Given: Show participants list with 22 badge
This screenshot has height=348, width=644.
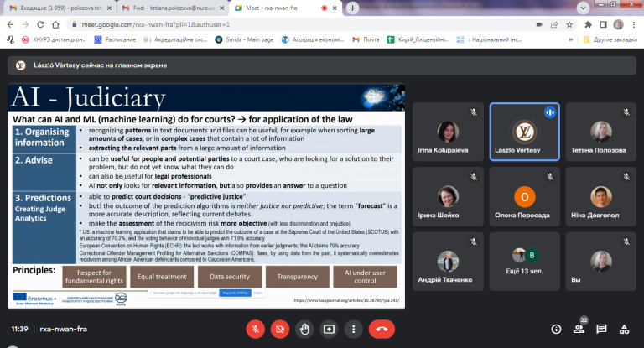Looking at the screenshot, I should tap(579, 329).
